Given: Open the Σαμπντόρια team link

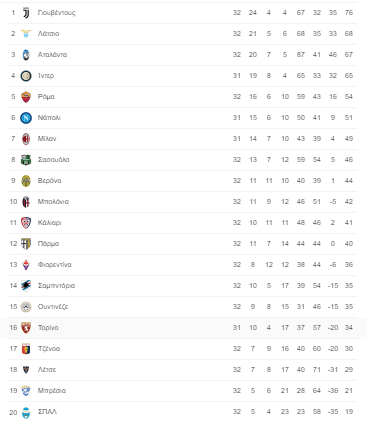Looking at the screenshot, I should click(56, 286).
